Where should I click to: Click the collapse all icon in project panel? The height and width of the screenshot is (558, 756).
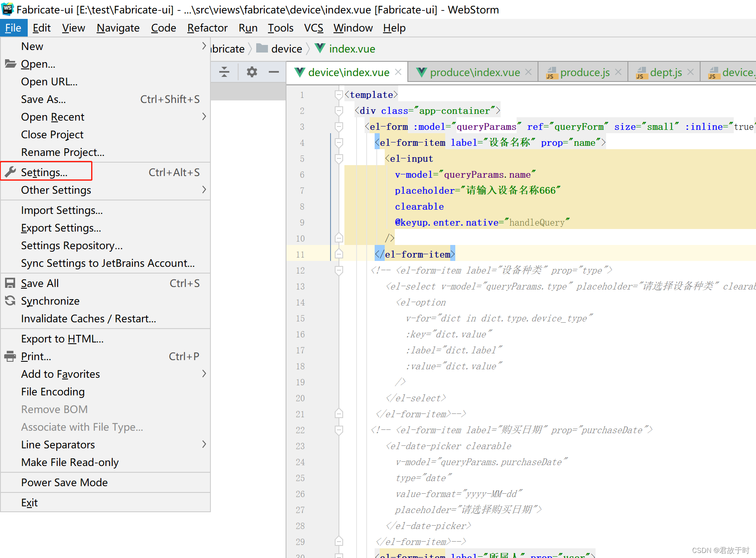point(224,72)
